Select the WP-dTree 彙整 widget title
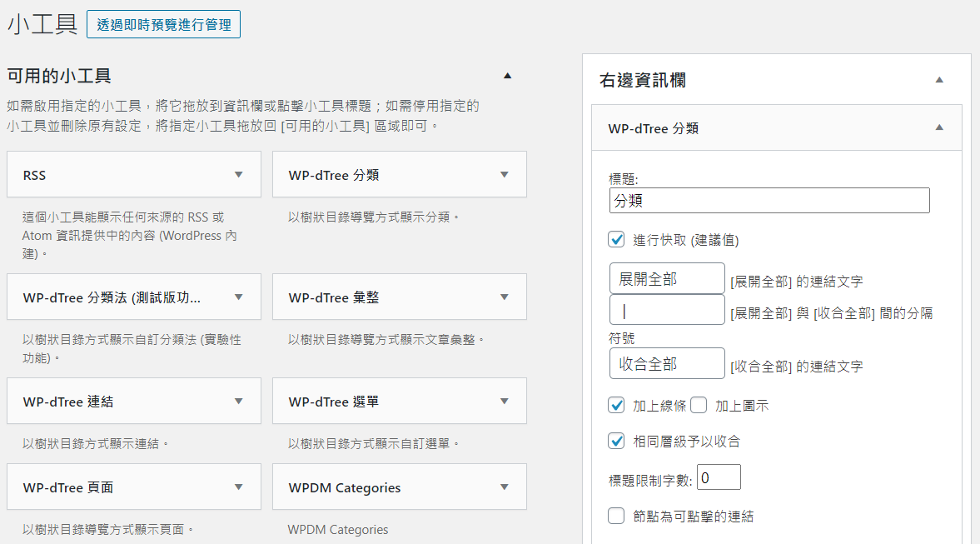The width and height of the screenshot is (980, 544). (x=334, y=297)
